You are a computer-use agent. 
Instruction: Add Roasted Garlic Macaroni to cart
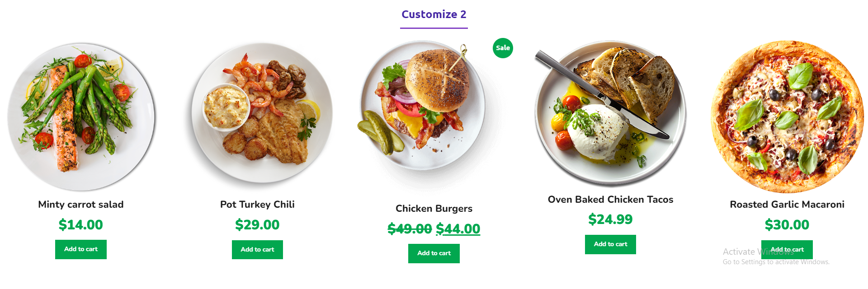(787, 250)
